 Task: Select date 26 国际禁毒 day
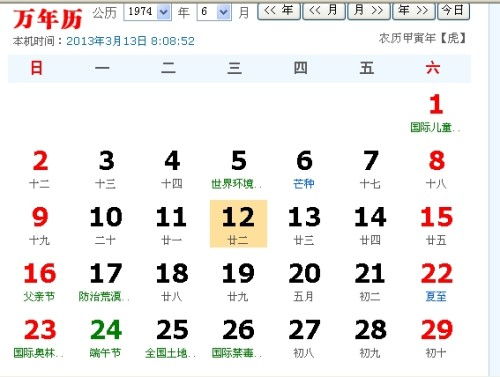[238, 338]
